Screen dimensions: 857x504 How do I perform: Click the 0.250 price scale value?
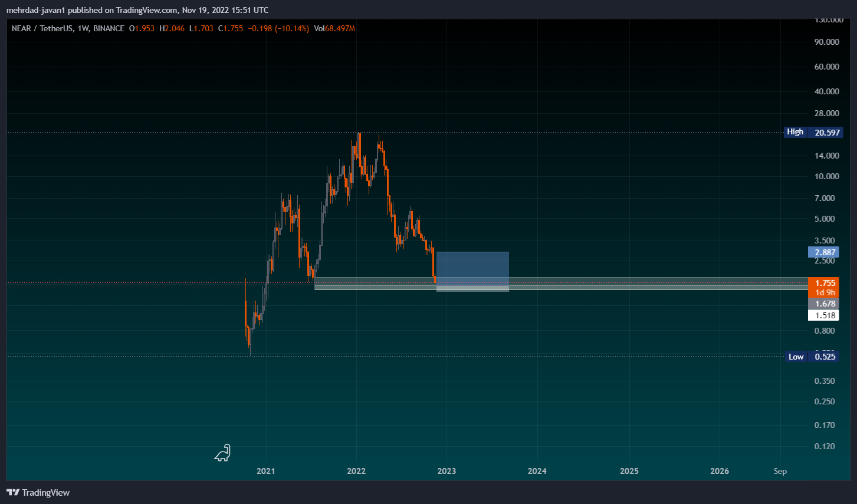pos(825,401)
